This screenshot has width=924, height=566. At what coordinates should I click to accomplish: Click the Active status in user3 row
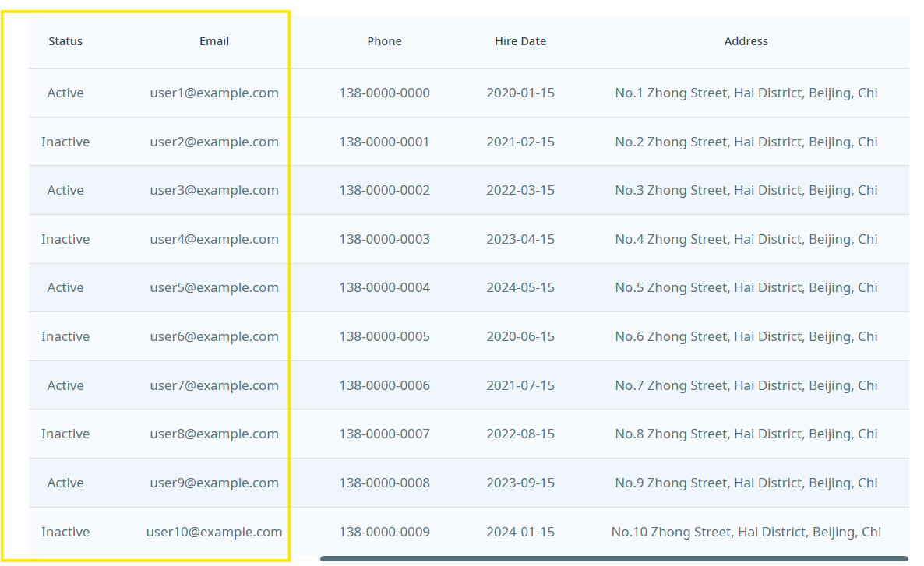point(65,190)
